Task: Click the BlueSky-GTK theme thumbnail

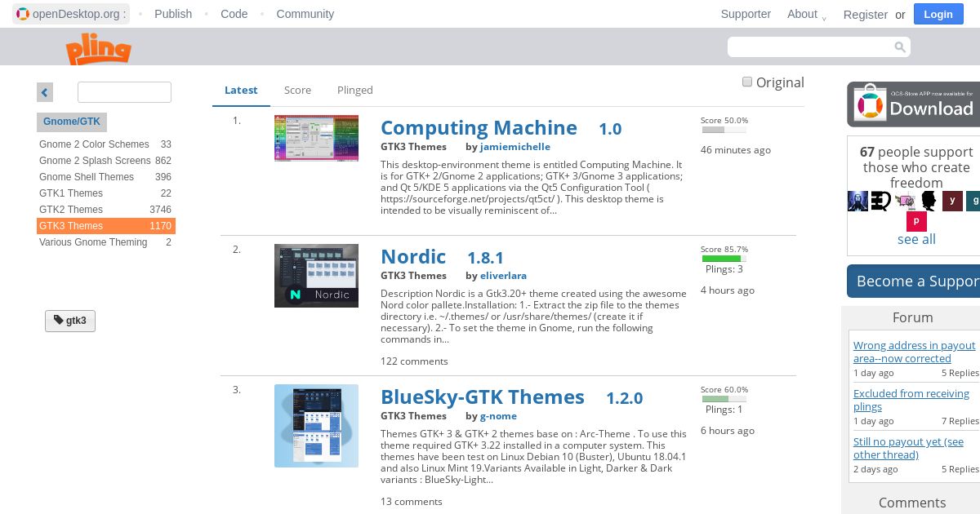Action: (x=316, y=426)
